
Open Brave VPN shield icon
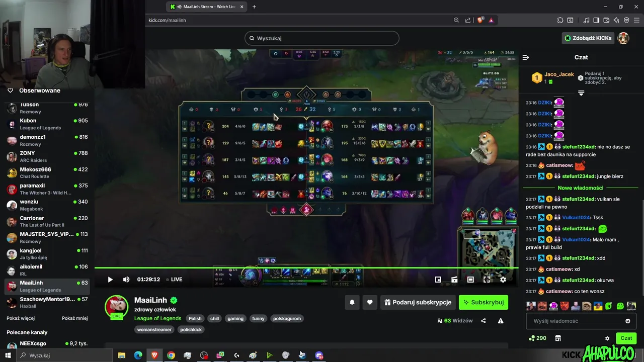coord(626,20)
